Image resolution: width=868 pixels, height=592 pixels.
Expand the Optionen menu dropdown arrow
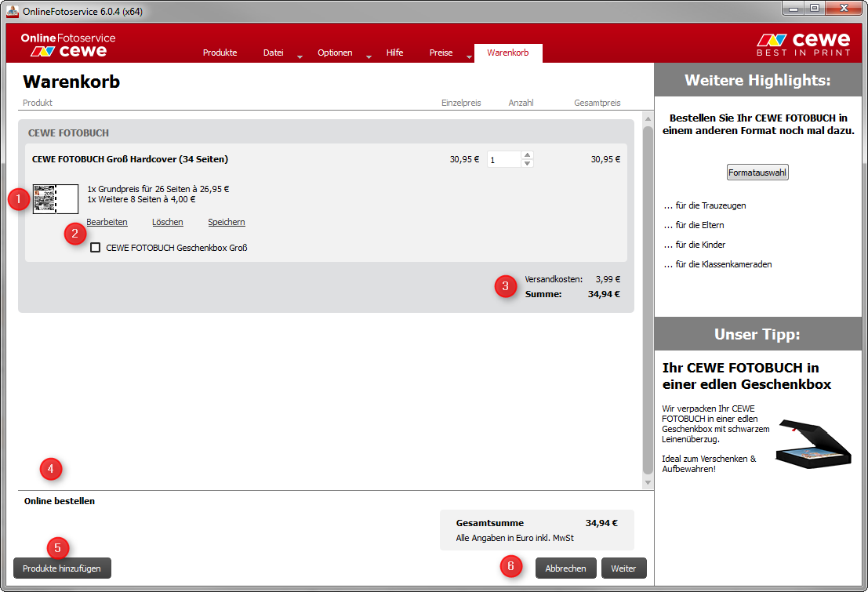[369, 56]
